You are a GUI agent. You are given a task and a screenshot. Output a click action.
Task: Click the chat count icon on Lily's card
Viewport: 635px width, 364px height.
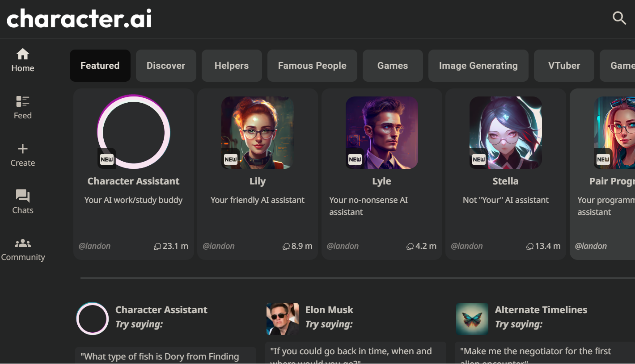coord(287,246)
